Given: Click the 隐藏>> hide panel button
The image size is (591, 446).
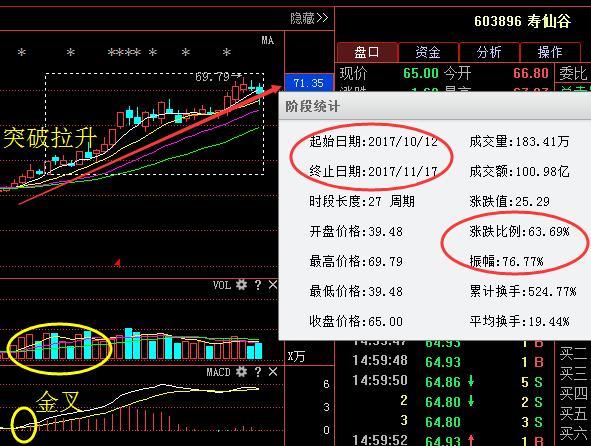Looking at the screenshot, I should [x=309, y=18].
